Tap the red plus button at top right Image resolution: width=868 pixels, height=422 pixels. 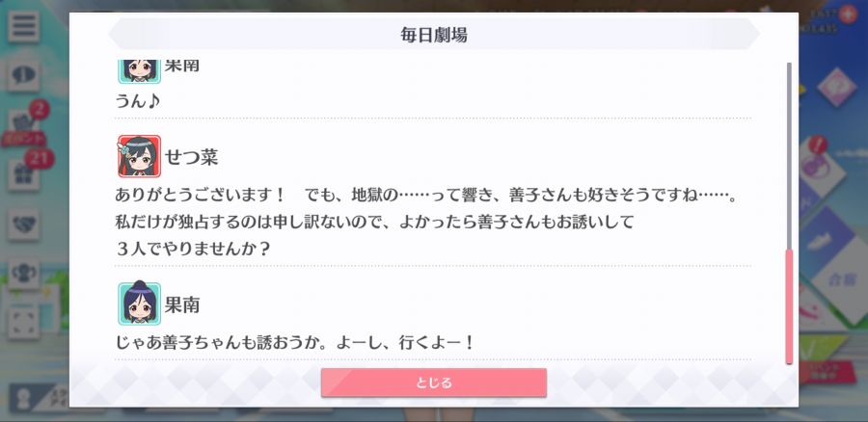pyautogui.click(x=847, y=14)
